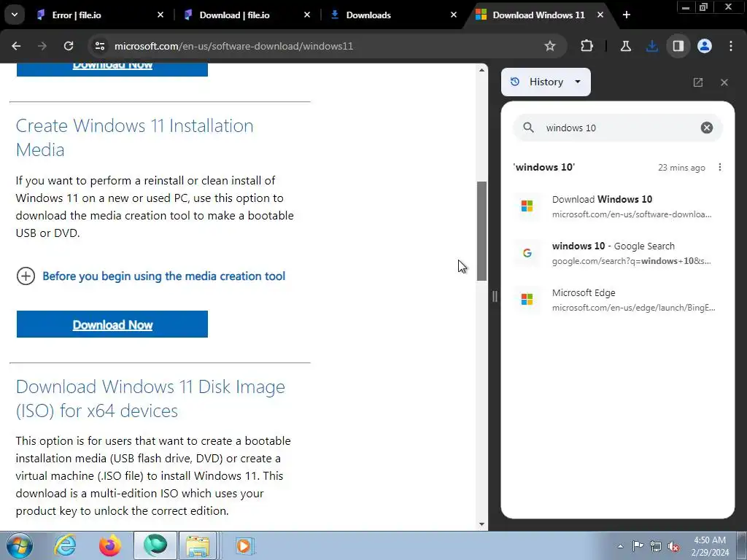The width and height of the screenshot is (747, 560).
Task: Go forward with the forward arrow
Action: (42, 46)
